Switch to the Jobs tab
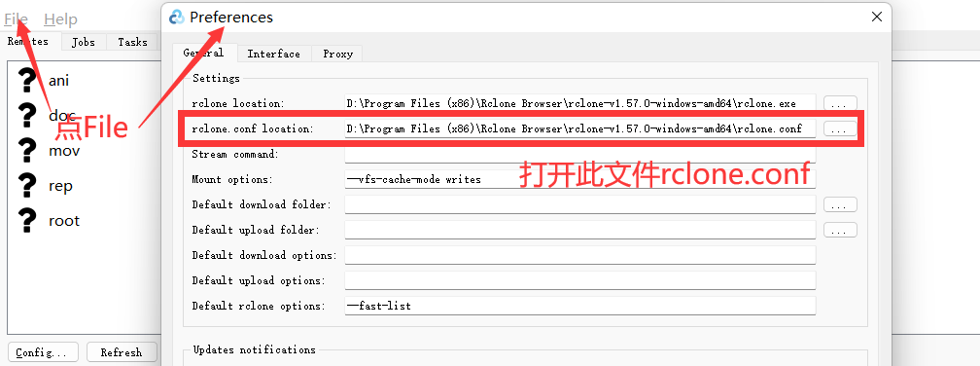The image size is (980, 366). click(84, 42)
